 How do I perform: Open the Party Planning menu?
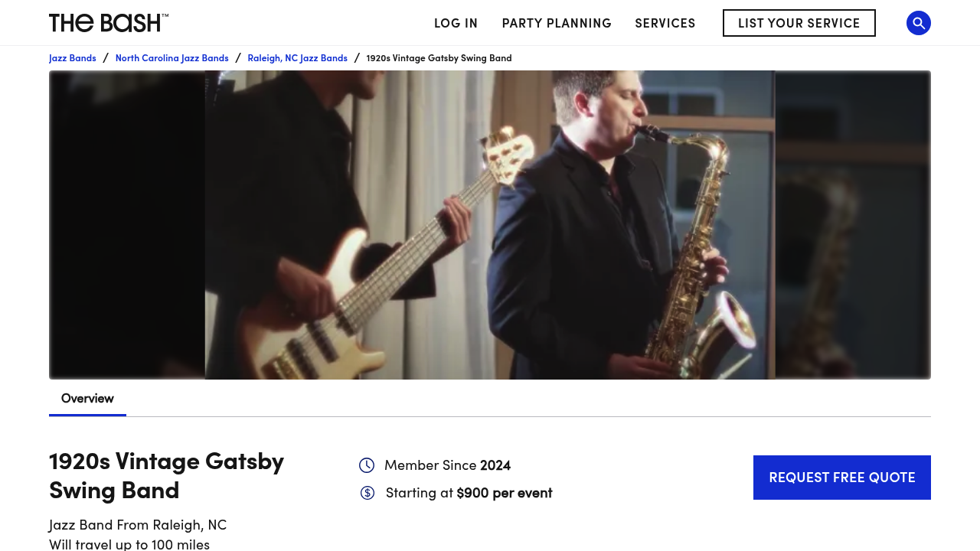click(557, 23)
